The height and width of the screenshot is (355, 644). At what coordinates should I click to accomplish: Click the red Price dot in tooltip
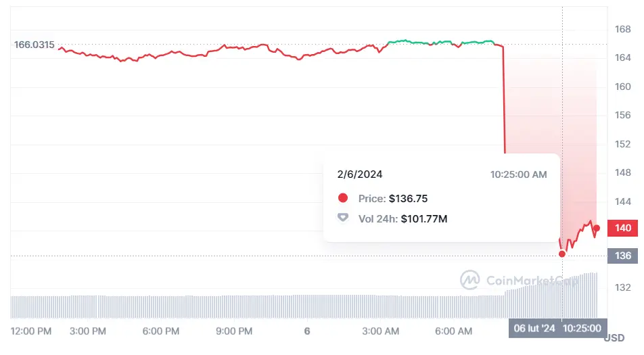coord(343,198)
